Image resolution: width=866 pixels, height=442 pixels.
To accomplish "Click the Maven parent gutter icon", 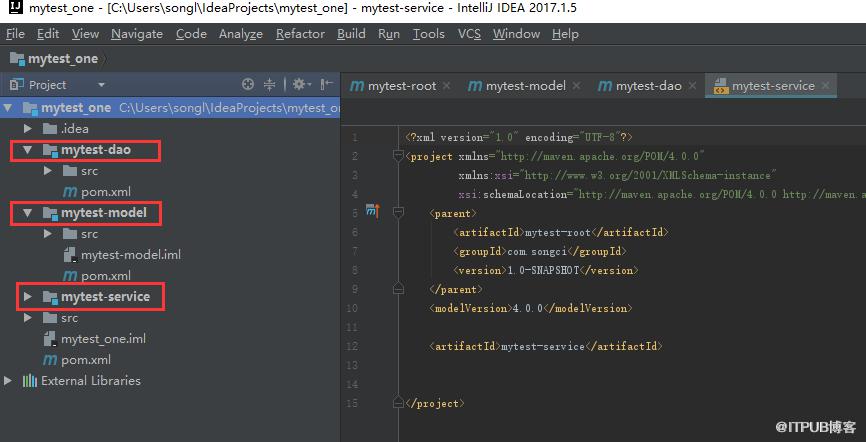I will (373, 211).
